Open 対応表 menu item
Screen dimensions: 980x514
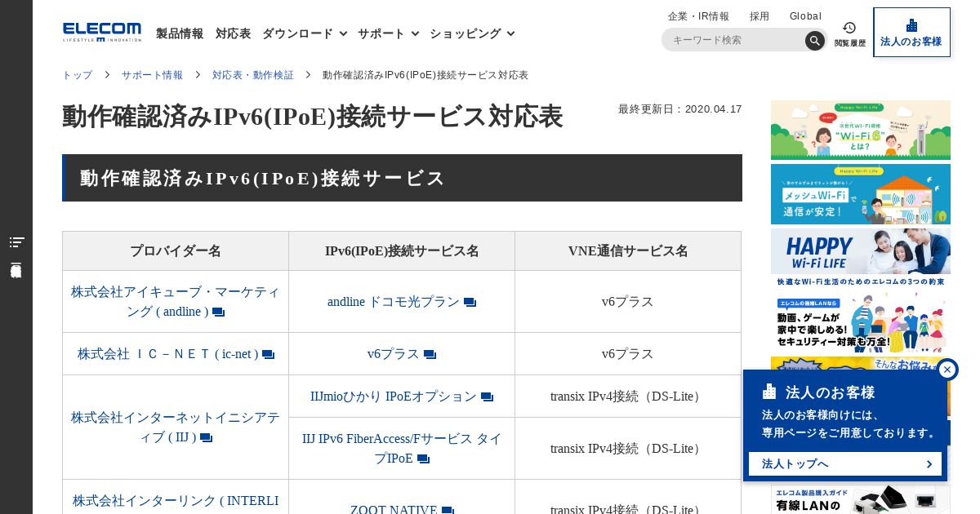(233, 33)
